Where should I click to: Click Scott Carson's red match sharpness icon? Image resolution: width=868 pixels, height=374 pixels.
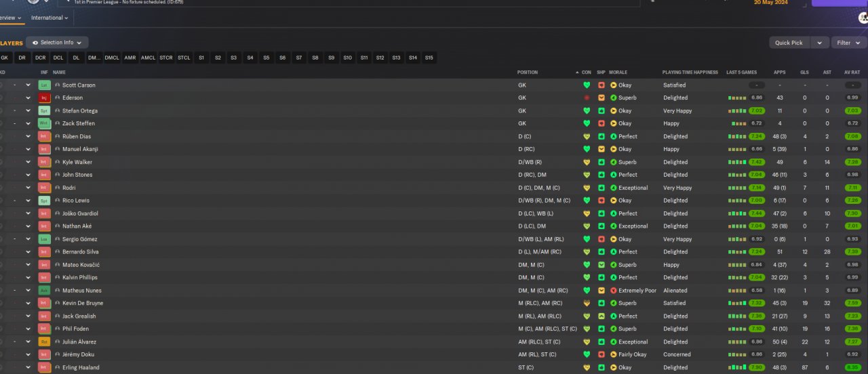(x=601, y=85)
